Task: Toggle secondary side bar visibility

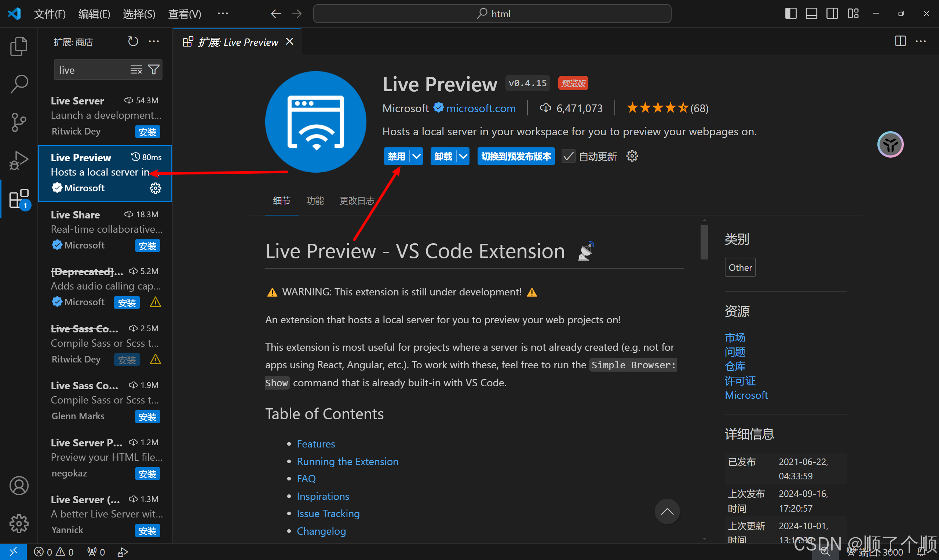Action: click(832, 14)
